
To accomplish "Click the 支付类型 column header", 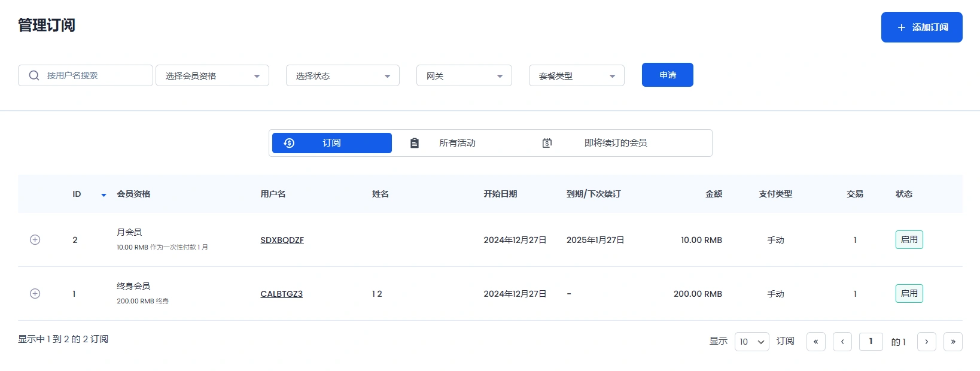I will (x=775, y=194).
